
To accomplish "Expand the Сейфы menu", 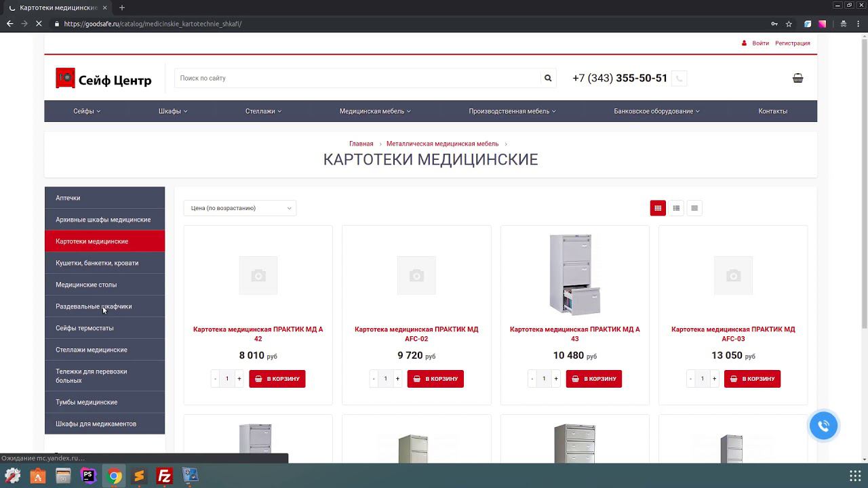I will (x=87, y=111).
